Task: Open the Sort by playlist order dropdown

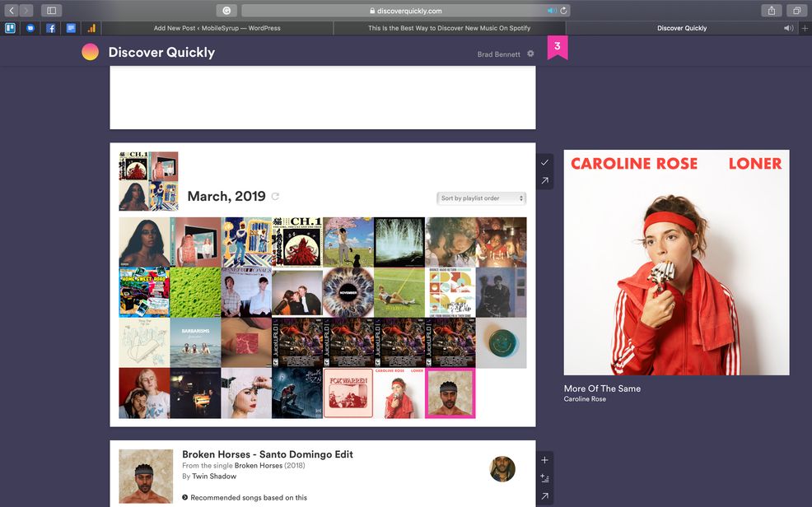Action: click(x=481, y=198)
